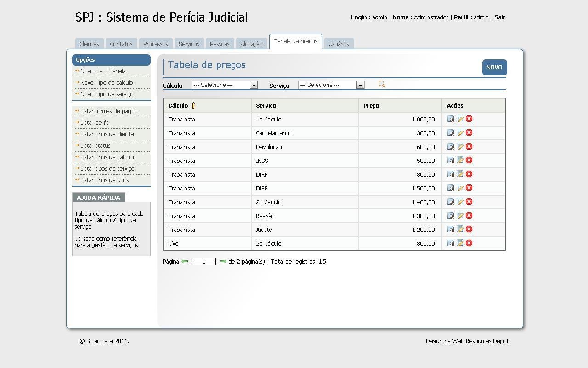The height and width of the screenshot is (368, 588).
Task: Click Sair to log out
Action: coord(499,17)
